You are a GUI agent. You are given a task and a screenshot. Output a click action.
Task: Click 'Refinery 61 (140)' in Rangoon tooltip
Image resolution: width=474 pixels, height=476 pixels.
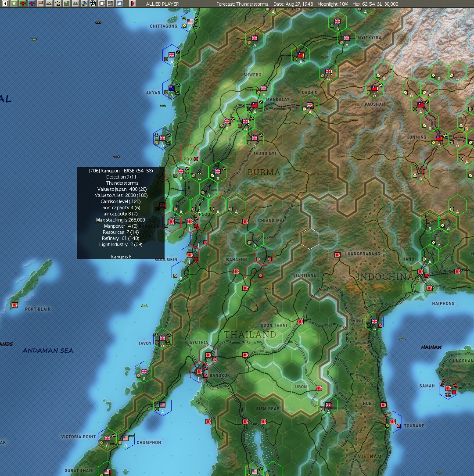(121, 238)
